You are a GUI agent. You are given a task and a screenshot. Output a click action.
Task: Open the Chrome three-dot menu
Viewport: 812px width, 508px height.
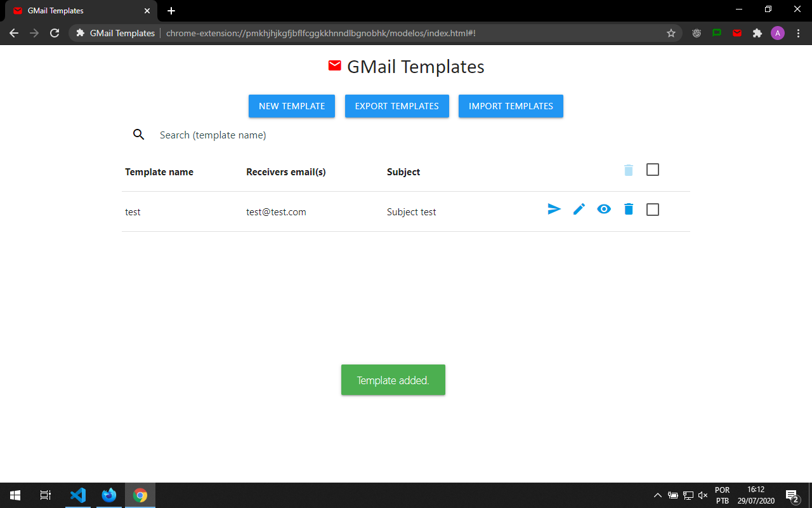coord(798,32)
